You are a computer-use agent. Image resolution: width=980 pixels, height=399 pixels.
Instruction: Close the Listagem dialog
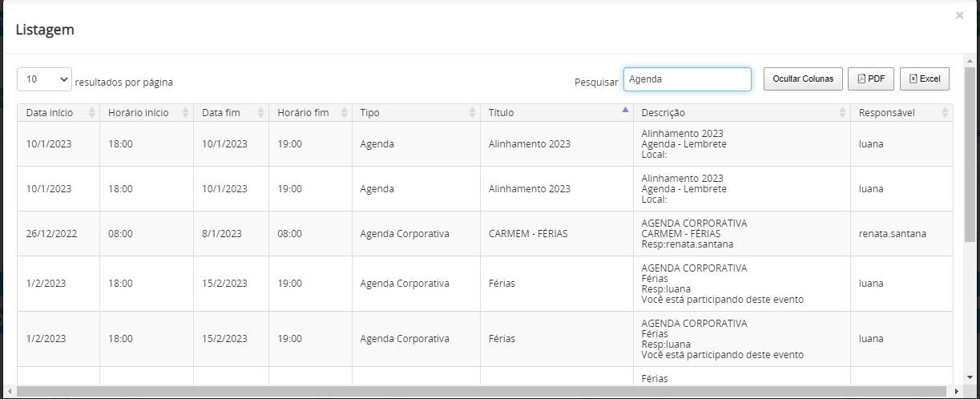pos(959,15)
